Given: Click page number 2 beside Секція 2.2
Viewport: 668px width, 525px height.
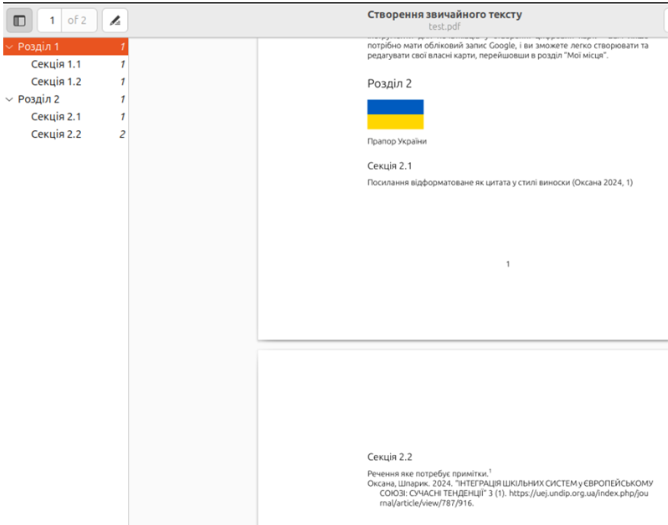Looking at the screenshot, I should [122, 134].
